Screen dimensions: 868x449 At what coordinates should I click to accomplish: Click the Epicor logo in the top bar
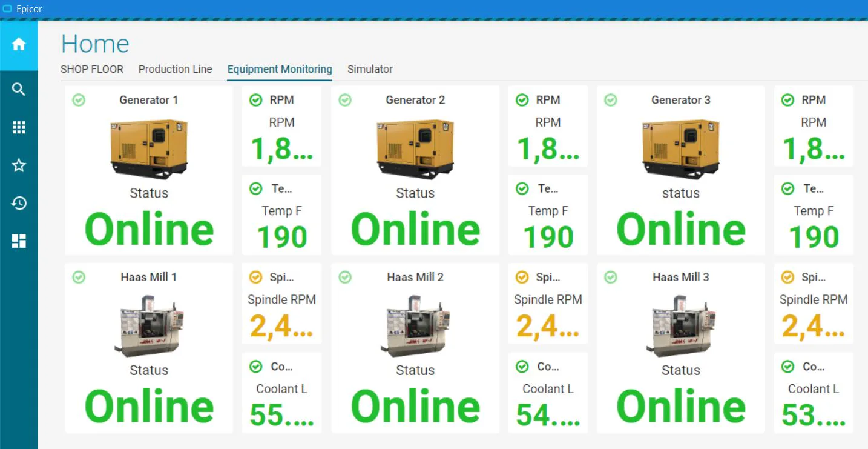pos(23,8)
